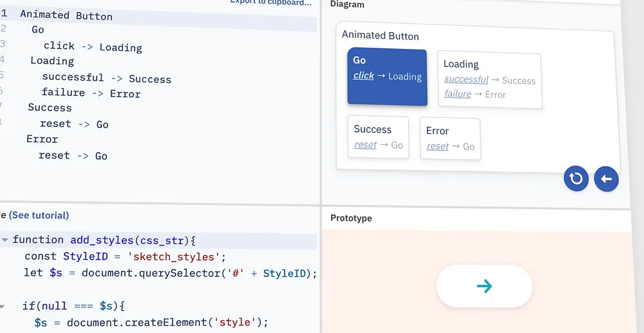Place the cursor on line 1 'Animated Button' in the editor

(66, 15)
